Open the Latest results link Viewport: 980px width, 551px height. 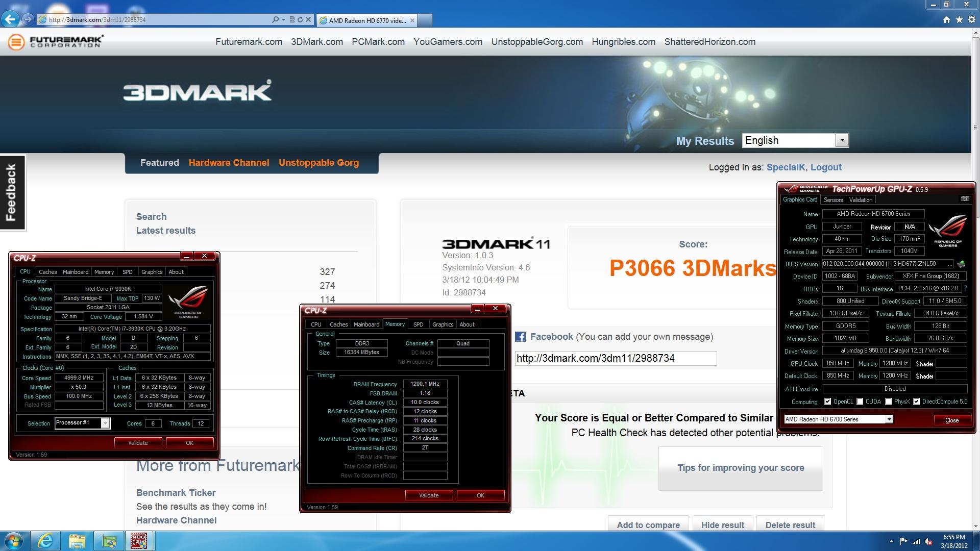[x=166, y=231]
